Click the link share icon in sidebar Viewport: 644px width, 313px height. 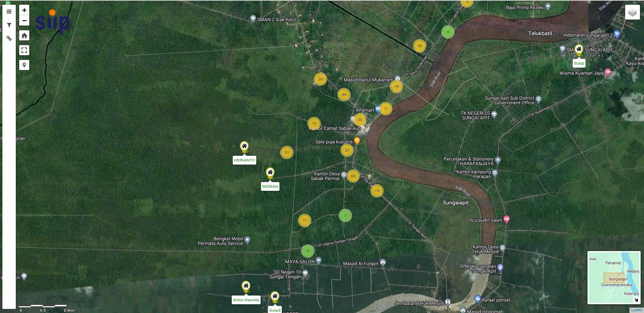click(x=9, y=38)
